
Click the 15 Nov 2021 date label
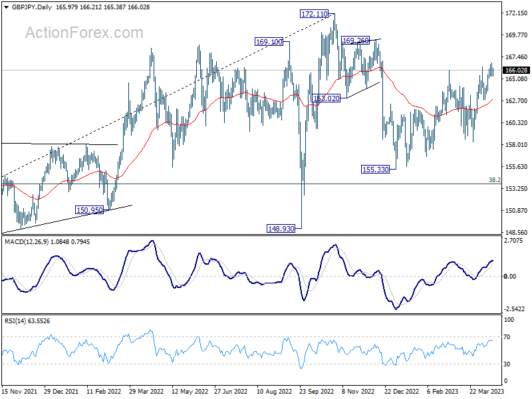click(x=20, y=391)
